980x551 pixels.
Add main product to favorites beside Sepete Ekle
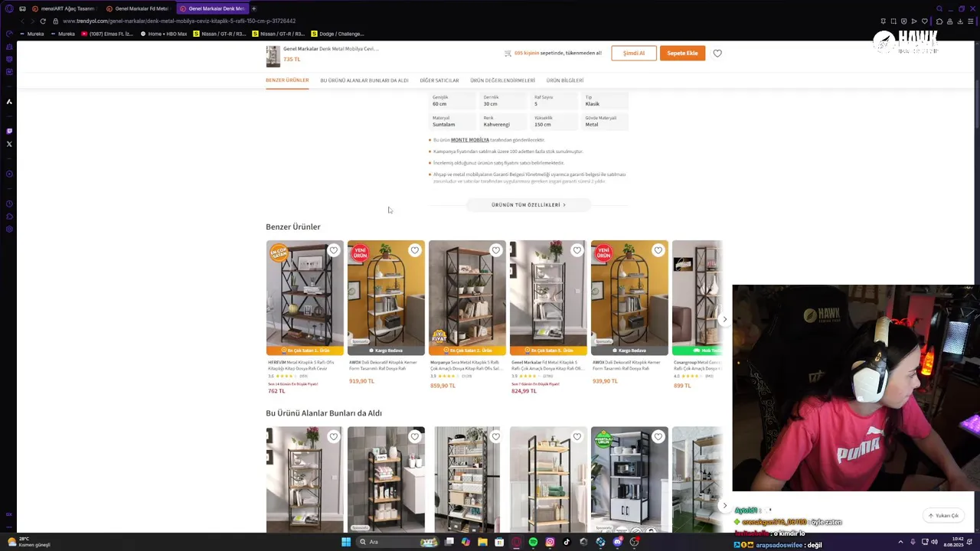[717, 54]
